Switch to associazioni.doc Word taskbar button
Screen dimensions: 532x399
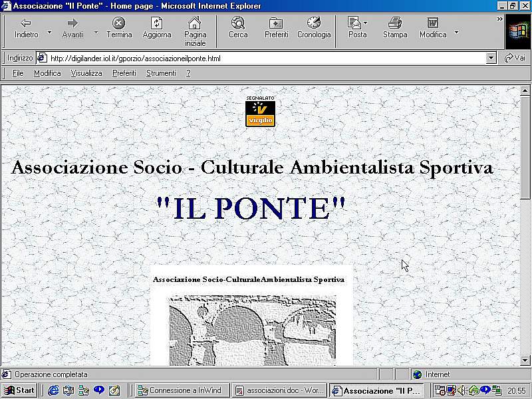[280, 390]
